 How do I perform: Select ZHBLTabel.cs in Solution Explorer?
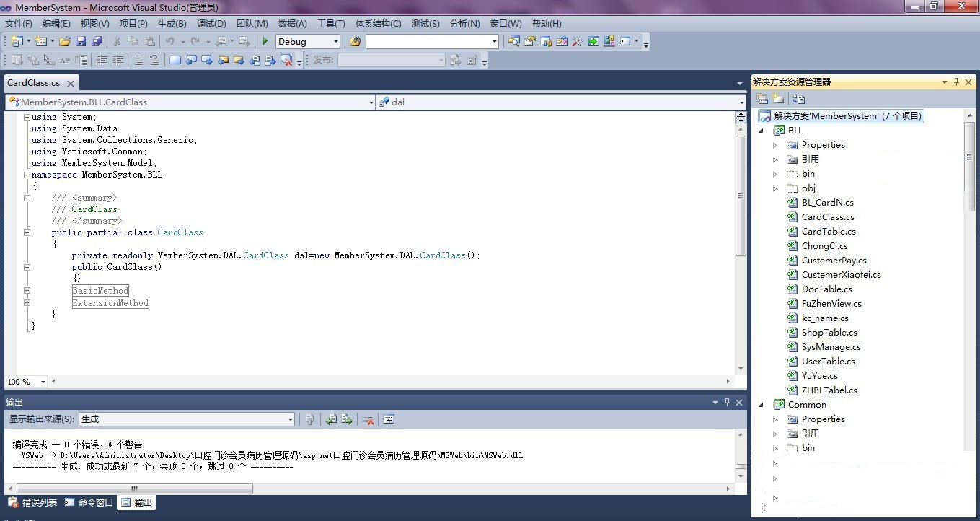(x=829, y=390)
